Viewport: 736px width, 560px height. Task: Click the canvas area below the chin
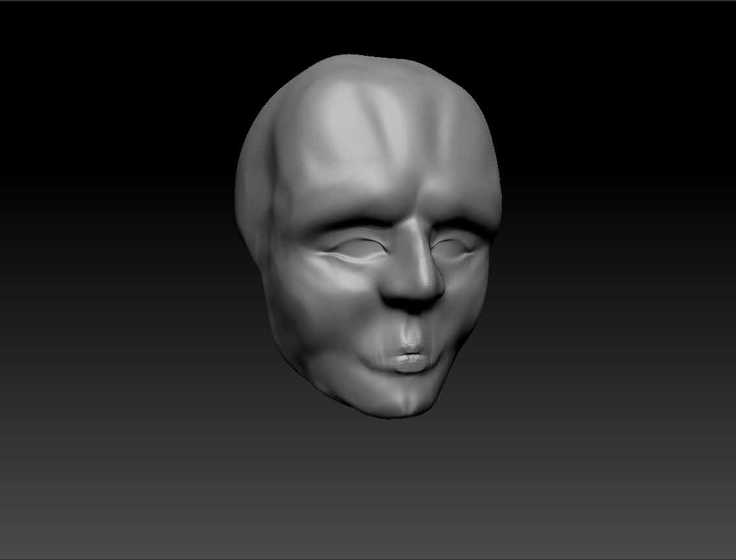[389, 467]
